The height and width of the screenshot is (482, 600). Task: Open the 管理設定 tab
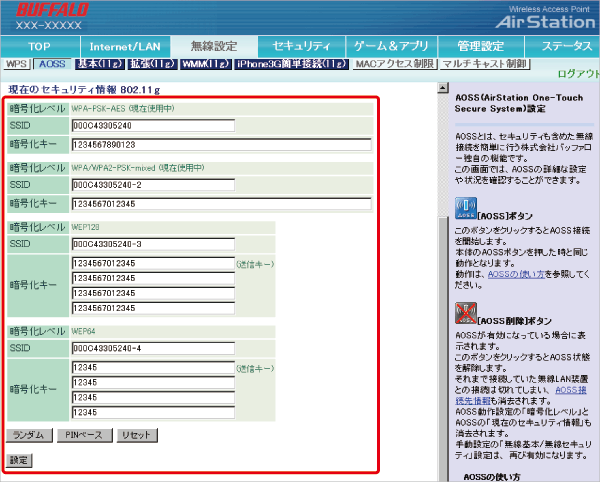coord(476,46)
